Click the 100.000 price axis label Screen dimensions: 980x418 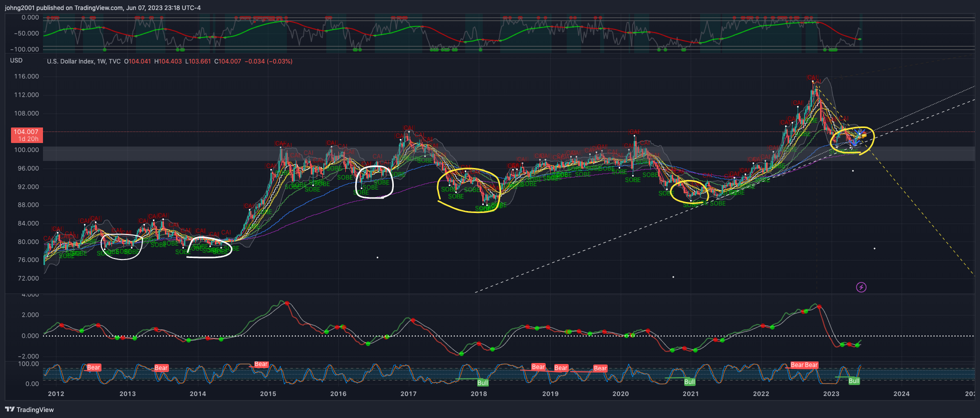coord(26,150)
